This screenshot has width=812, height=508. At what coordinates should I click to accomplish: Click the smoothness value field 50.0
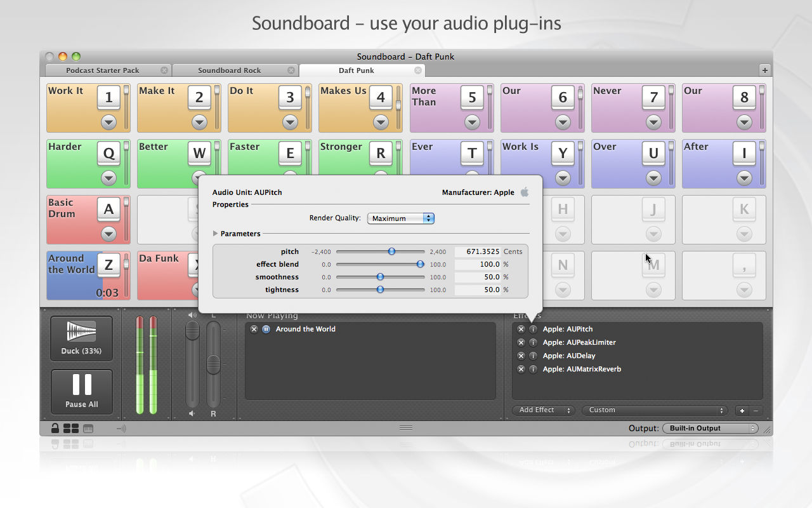478,277
